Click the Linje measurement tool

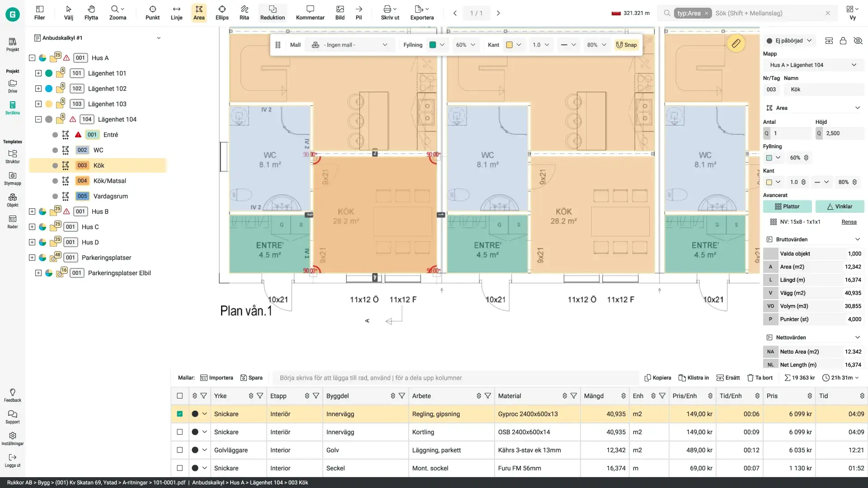pos(176,13)
